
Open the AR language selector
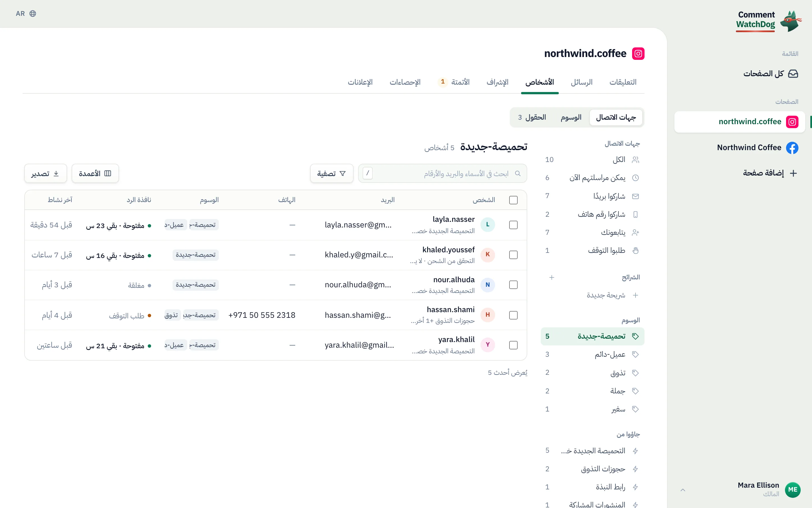point(26,14)
